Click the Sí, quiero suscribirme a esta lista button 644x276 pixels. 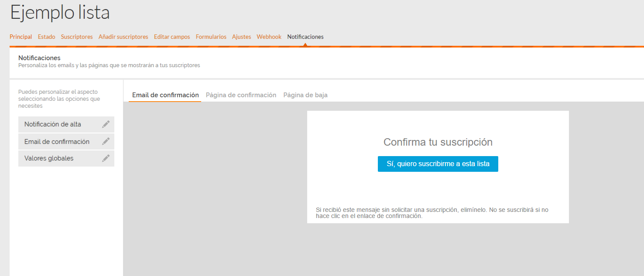[438, 164]
